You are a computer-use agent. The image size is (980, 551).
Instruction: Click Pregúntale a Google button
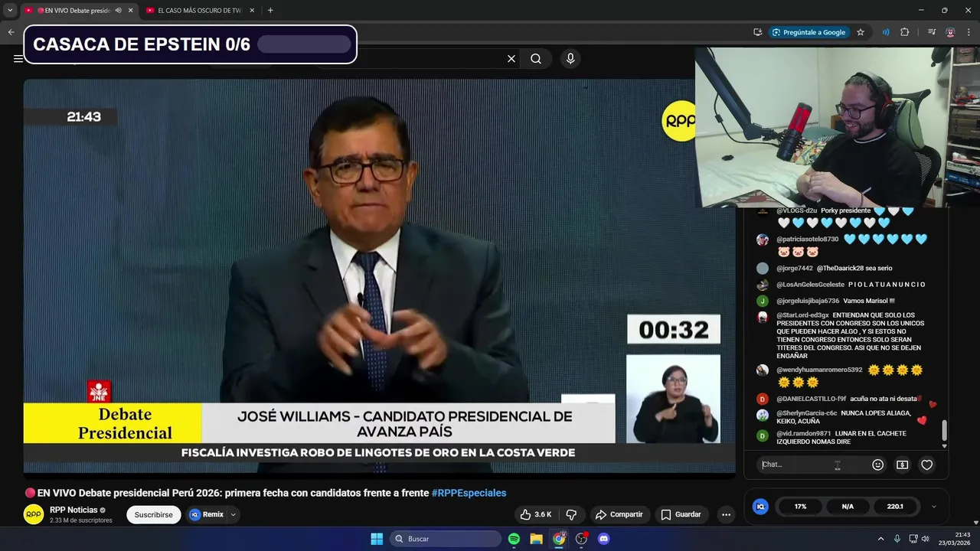[808, 32]
